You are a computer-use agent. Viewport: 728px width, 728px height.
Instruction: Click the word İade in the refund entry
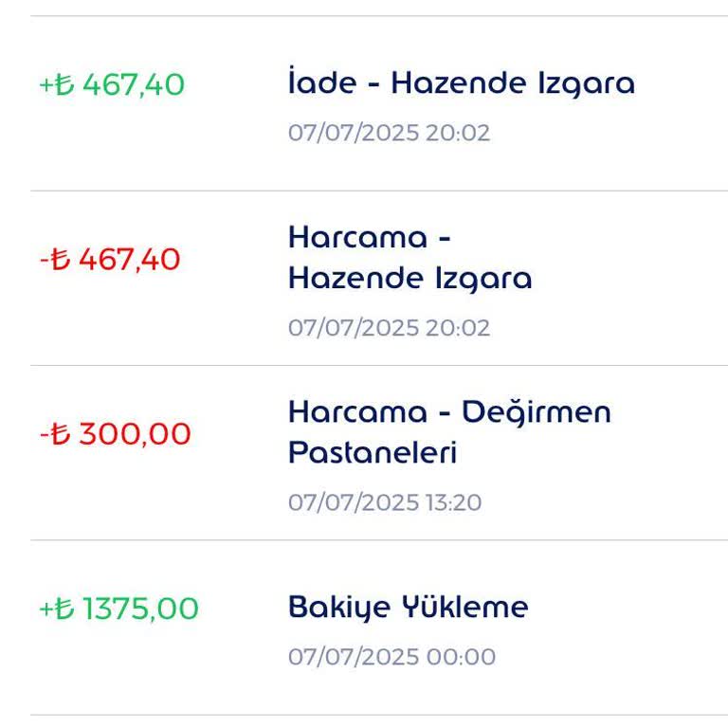click(x=320, y=83)
